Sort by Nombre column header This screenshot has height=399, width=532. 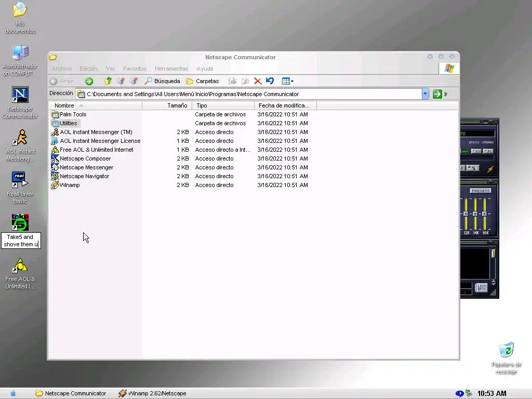(96, 105)
